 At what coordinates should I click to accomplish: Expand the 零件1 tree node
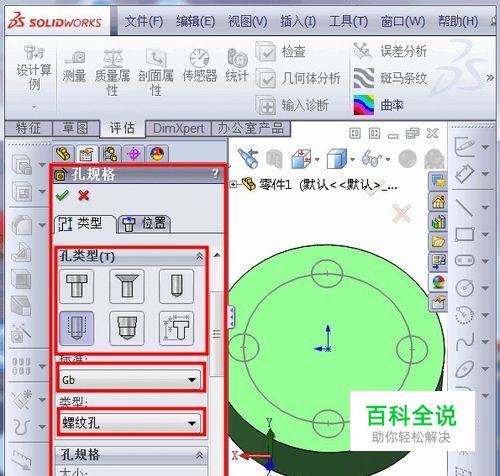(234, 184)
